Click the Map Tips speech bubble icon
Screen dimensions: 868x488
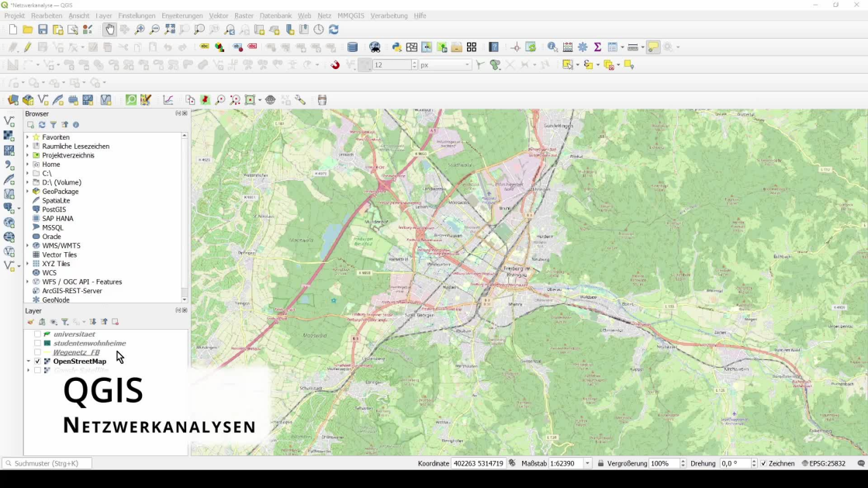tap(653, 47)
